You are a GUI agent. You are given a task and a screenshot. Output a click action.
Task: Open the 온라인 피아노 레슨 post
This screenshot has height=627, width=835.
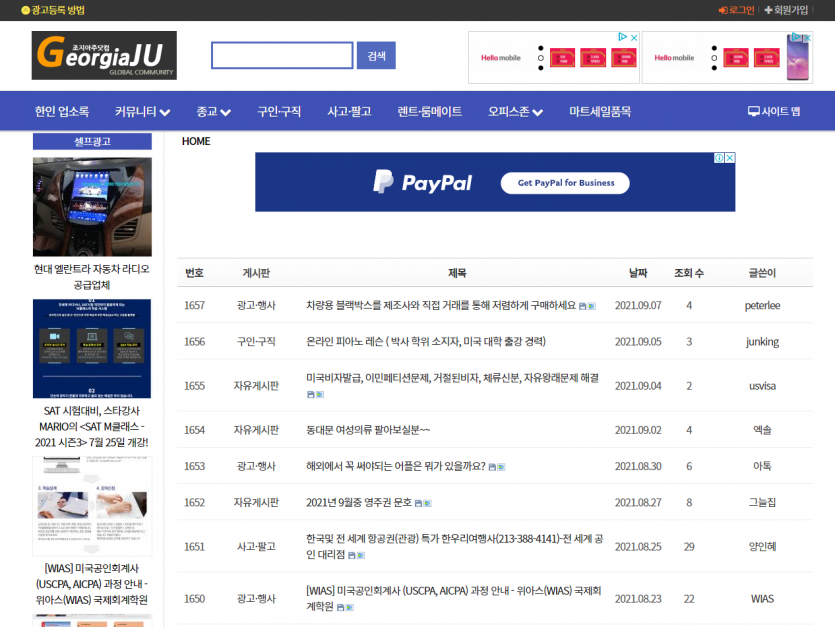[x=425, y=342]
